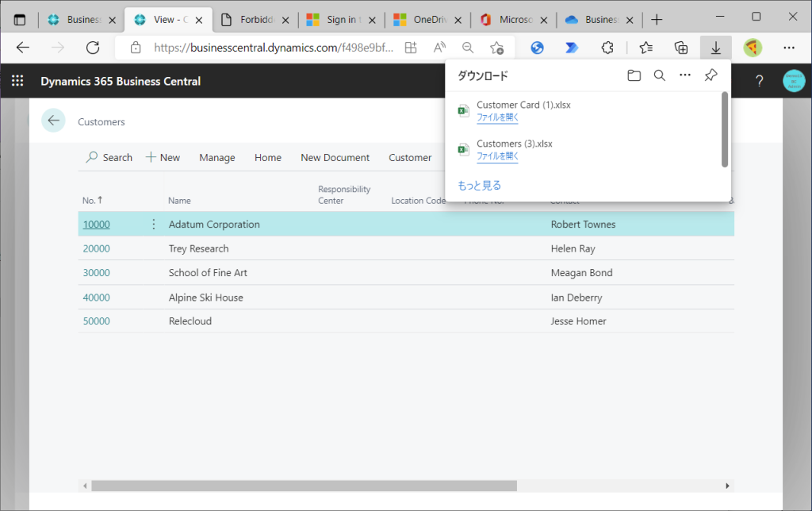The height and width of the screenshot is (511, 812).
Task: Select contact Jesse Homer cell
Action: coord(578,321)
